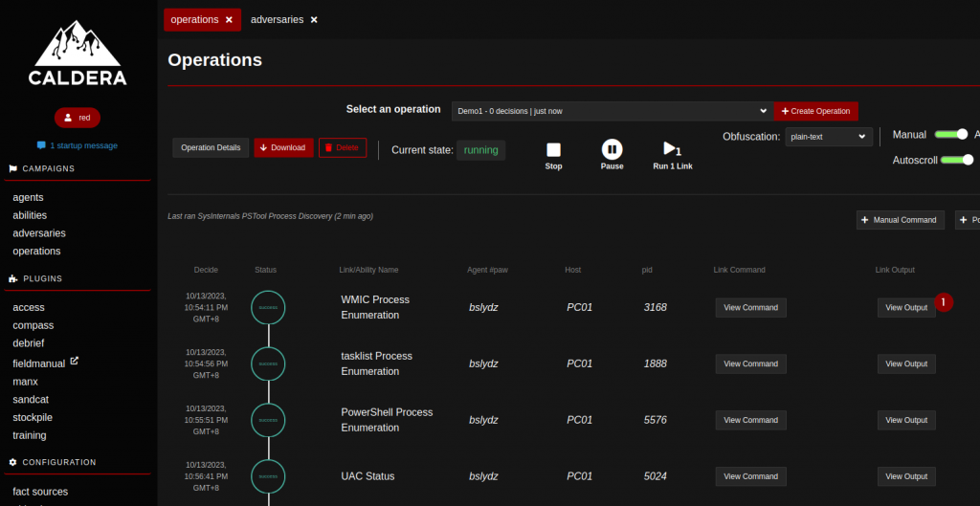Viewport: 980px width, 506px height.
Task: Click the red user badge
Action: coord(78,118)
